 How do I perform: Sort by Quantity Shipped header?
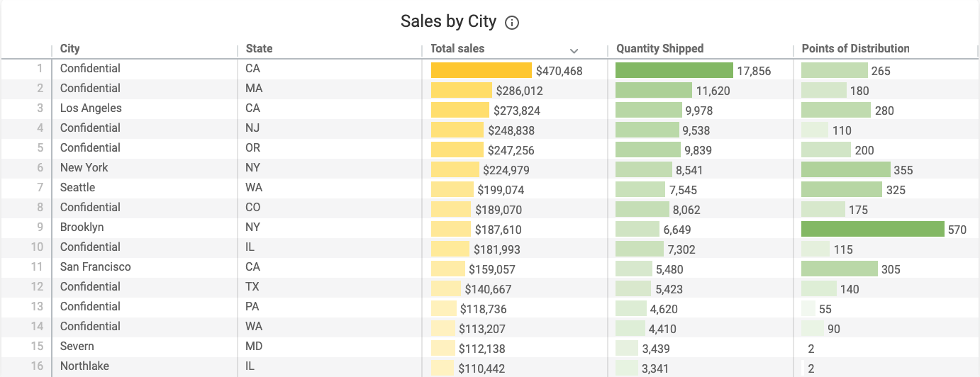point(659,49)
